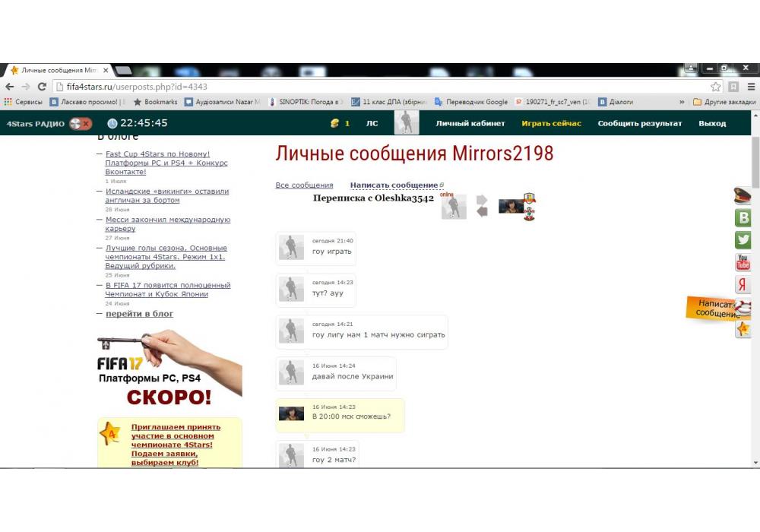Screen dimensions: 760x532
Task: Reload the page with the refresh icon
Action: coord(42,87)
